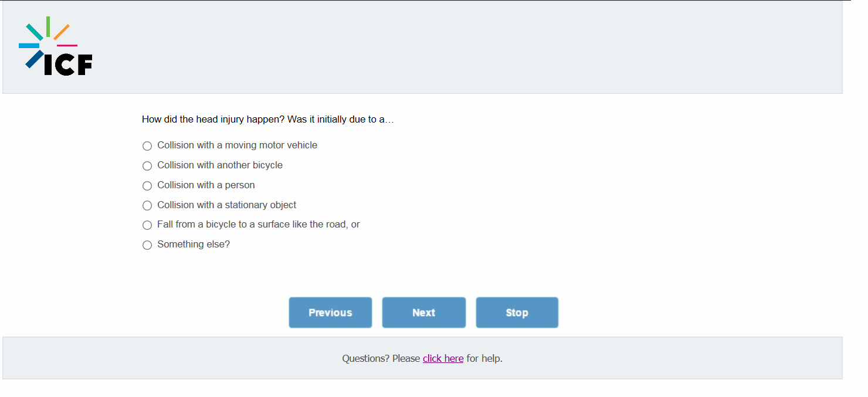
Task: Click the head injury question text
Action: click(x=267, y=120)
